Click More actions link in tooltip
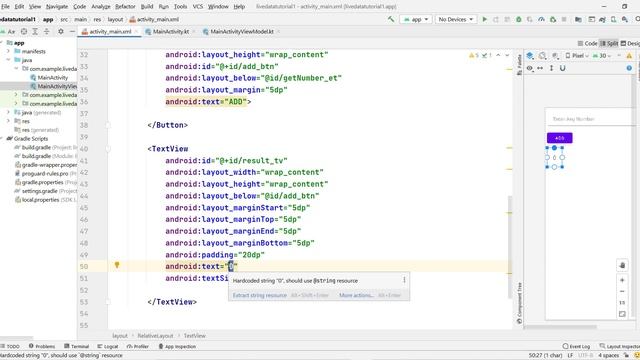640x360 pixels. tap(356, 295)
